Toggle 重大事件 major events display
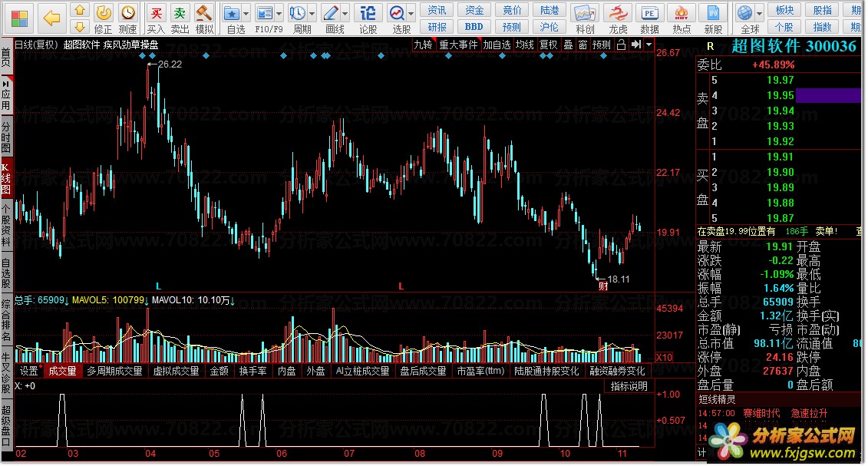The image size is (868, 466). tap(458, 45)
